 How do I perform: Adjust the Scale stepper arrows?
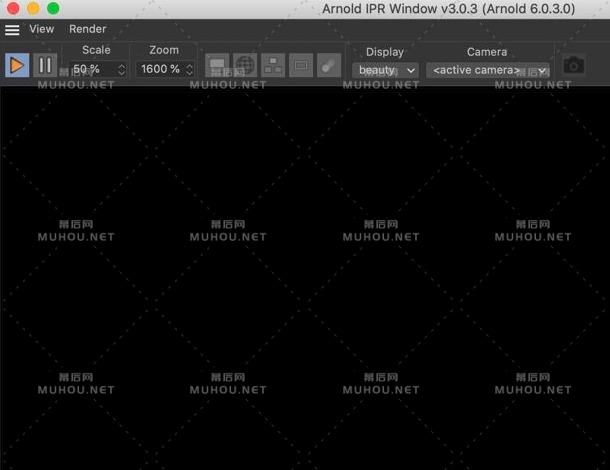click(x=122, y=70)
